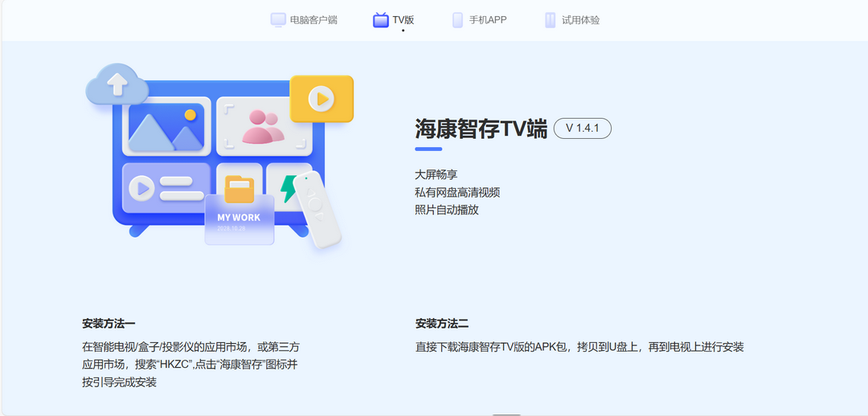
Task: Click the line 在智能电视/盒子/投影仪的应用市场
Action: pyautogui.click(x=191, y=348)
